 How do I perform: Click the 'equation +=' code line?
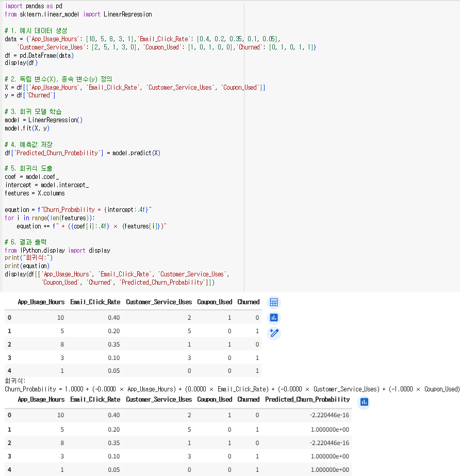91,226
